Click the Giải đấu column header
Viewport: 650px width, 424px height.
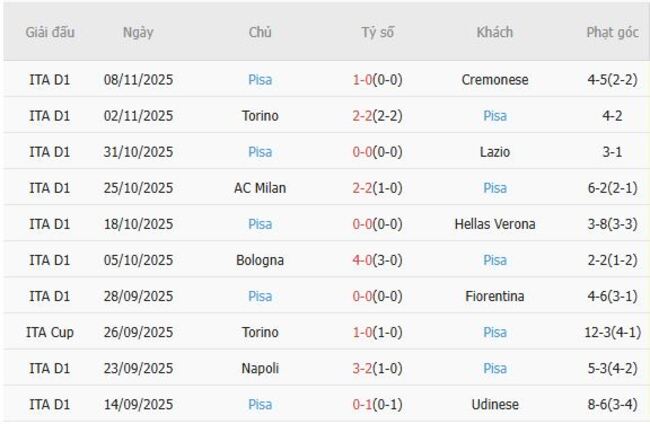50,32
